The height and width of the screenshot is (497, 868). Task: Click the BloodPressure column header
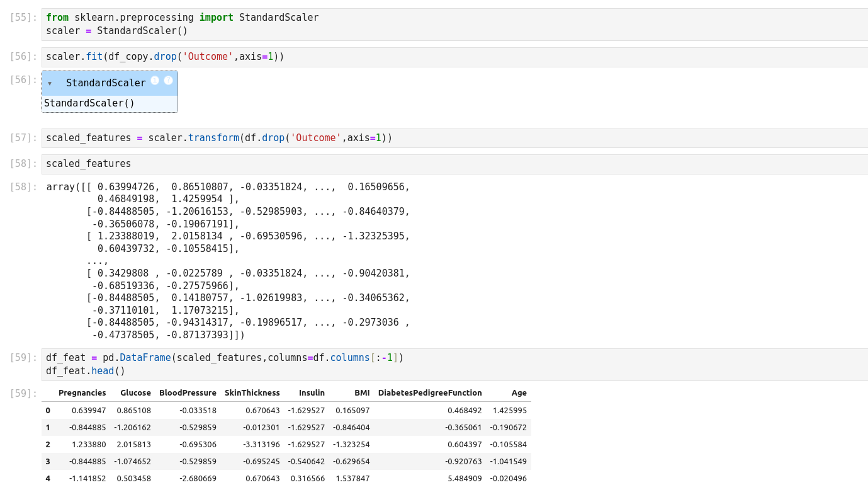coord(188,393)
